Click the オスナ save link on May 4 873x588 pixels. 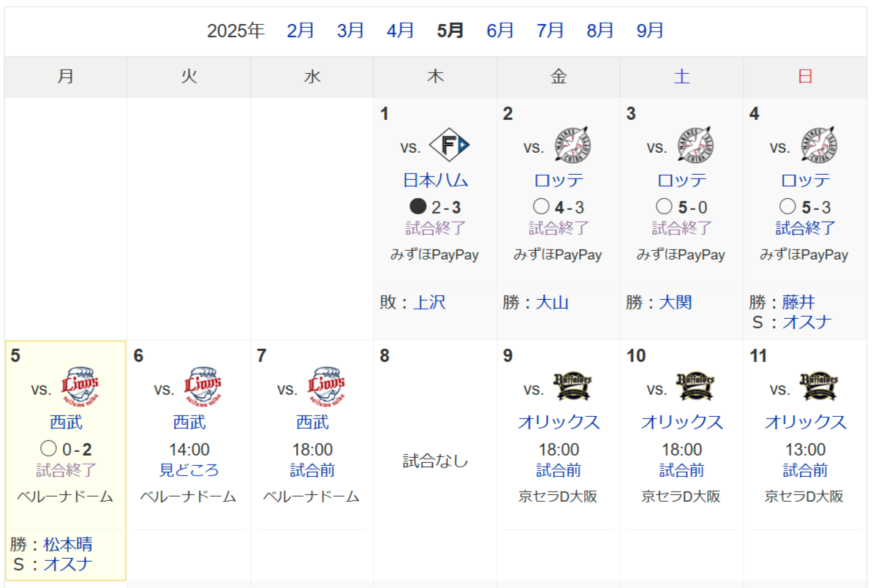pyautogui.click(x=806, y=322)
